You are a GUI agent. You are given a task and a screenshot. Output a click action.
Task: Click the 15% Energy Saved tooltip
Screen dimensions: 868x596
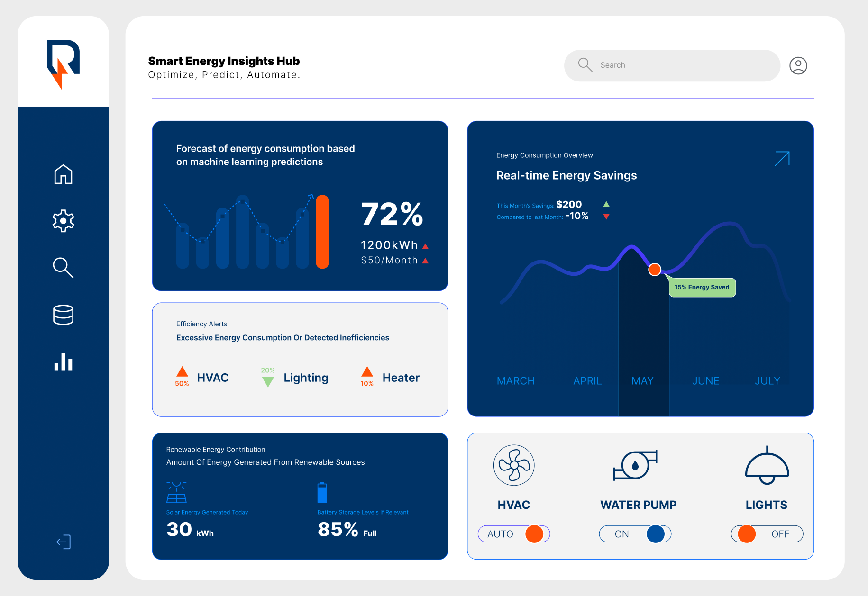click(702, 287)
